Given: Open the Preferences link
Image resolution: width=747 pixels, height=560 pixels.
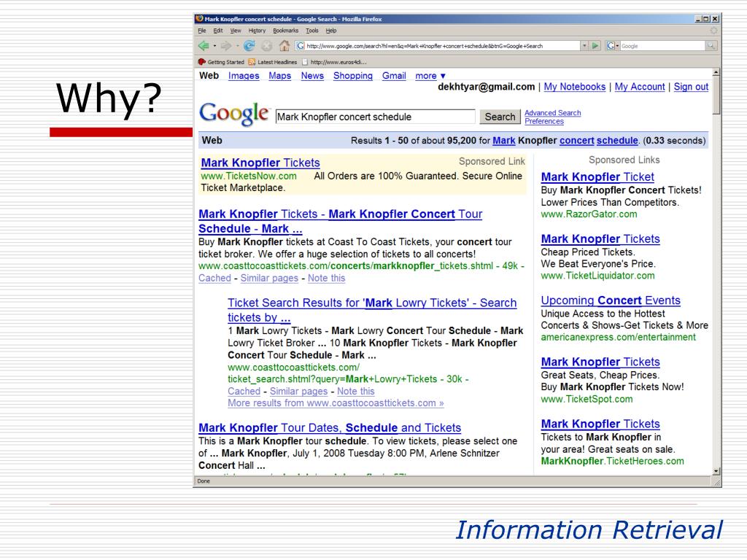Looking at the screenshot, I should point(544,122).
